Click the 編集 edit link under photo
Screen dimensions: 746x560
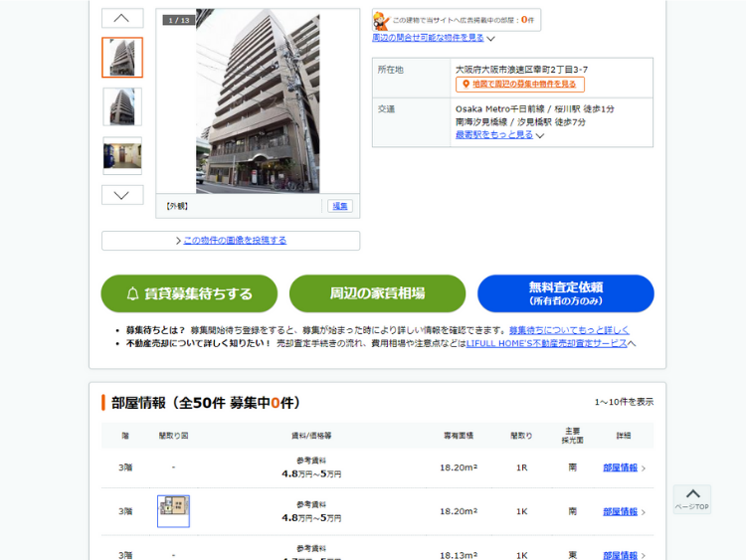pos(340,206)
